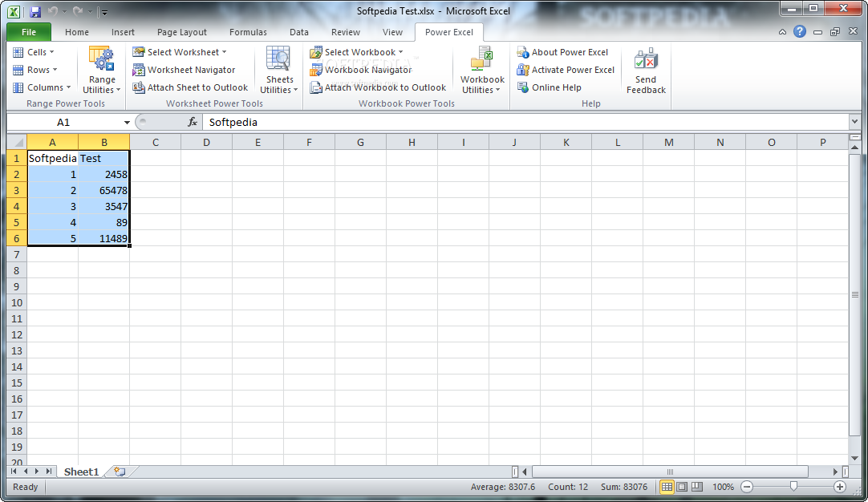
Task: Expand the Select Workbook dropdown
Action: click(x=356, y=52)
